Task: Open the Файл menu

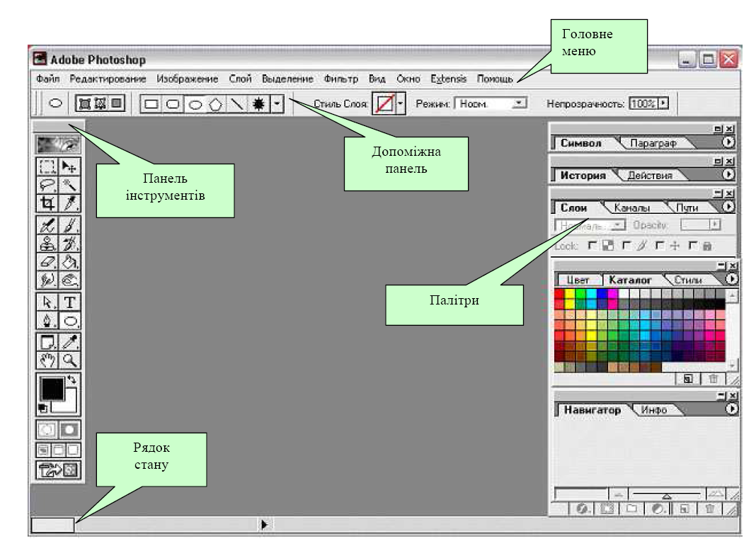Action: [x=47, y=79]
